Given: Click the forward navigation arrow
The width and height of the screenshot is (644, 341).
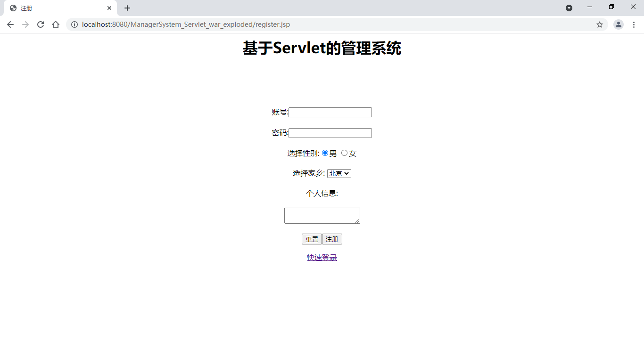Looking at the screenshot, I should 25,24.
